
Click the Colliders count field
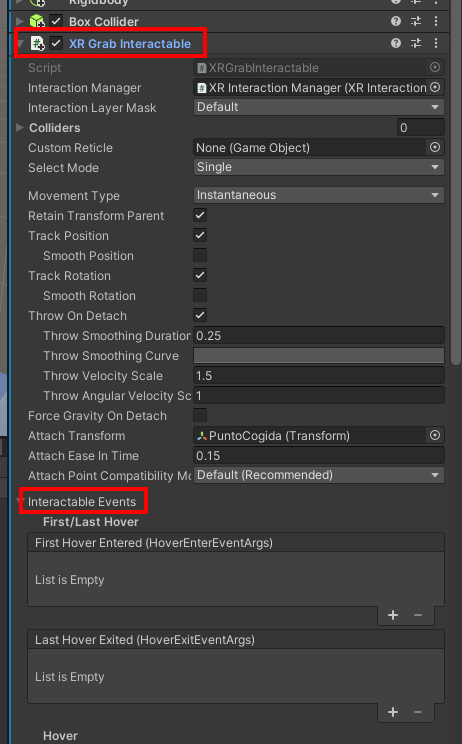[x=421, y=128]
